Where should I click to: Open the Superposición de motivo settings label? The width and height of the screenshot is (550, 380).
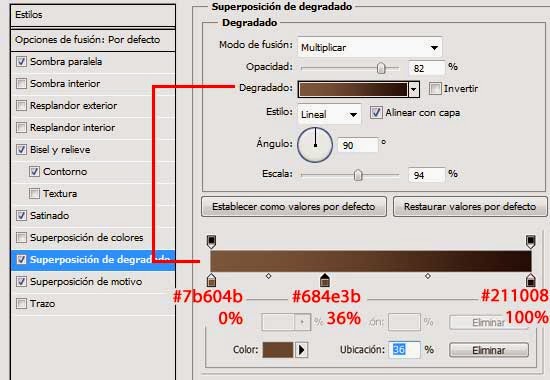click(86, 281)
